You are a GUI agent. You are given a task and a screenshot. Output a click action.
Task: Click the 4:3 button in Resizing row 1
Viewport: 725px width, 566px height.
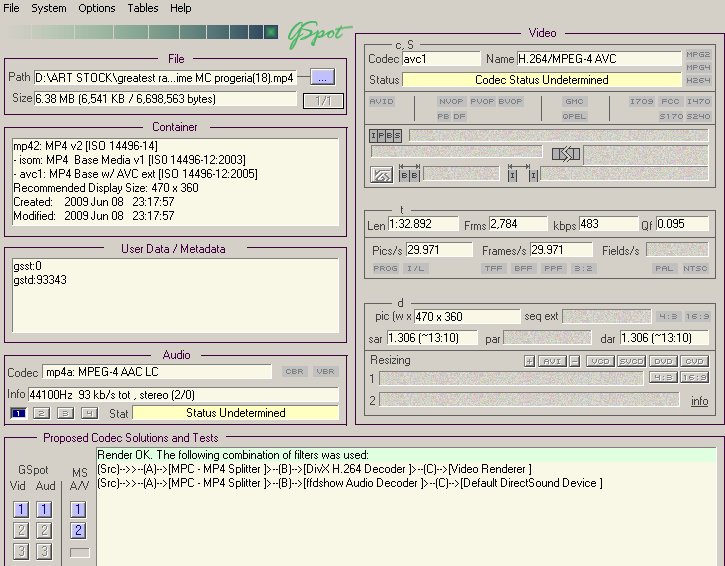coord(663,378)
